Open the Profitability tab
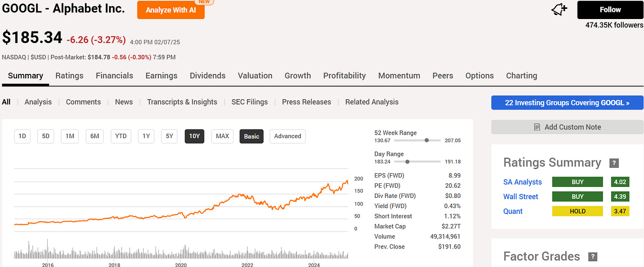 [345, 76]
